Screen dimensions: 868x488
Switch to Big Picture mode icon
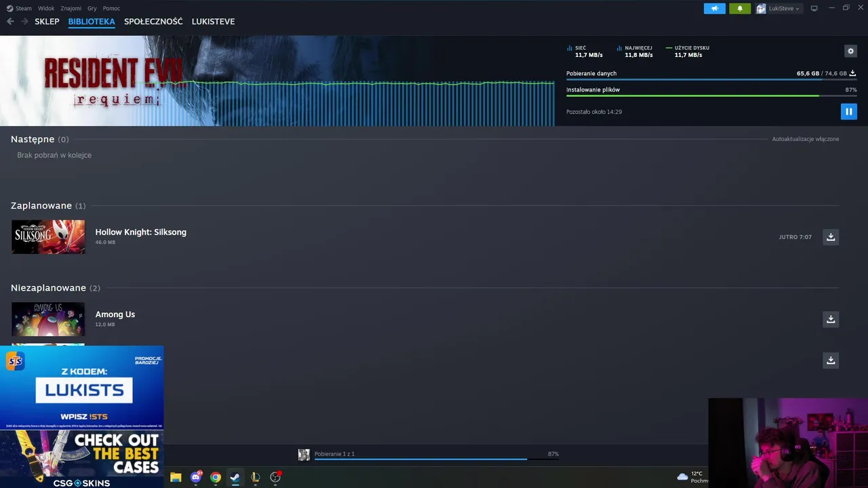(814, 8)
